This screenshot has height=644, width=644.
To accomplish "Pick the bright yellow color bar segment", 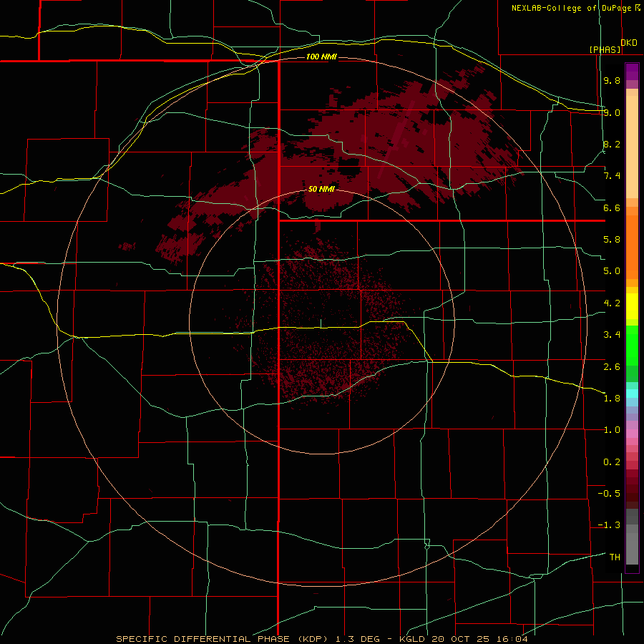I will [632, 306].
